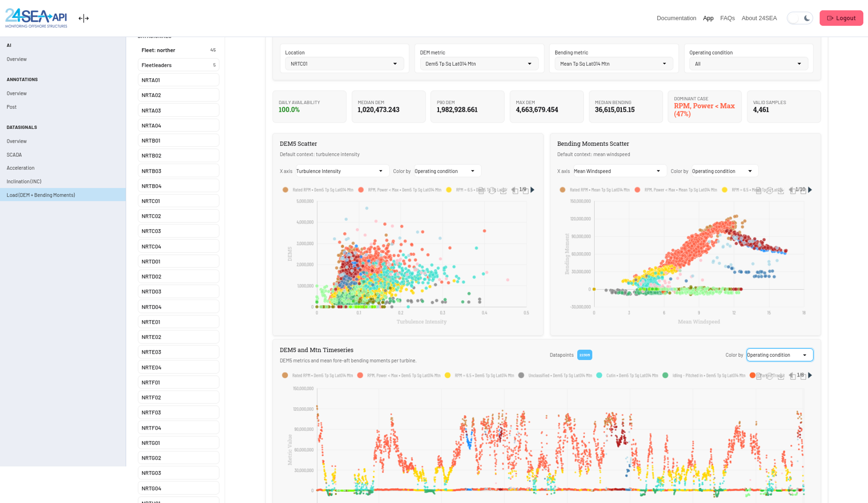The width and height of the screenshot is (868, 503).
Task: Click the Dominant Case card
Action: click(704, 106)
